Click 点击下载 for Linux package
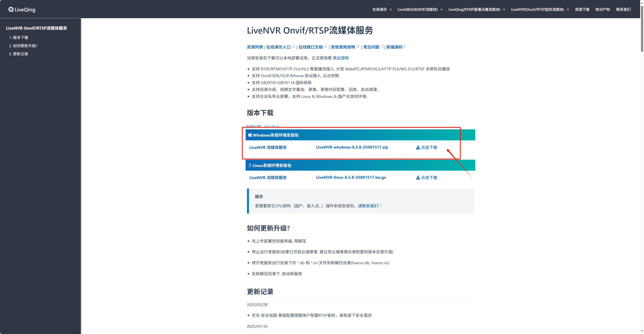Viewport: 644px width, 334px height. tap(426, 178)
